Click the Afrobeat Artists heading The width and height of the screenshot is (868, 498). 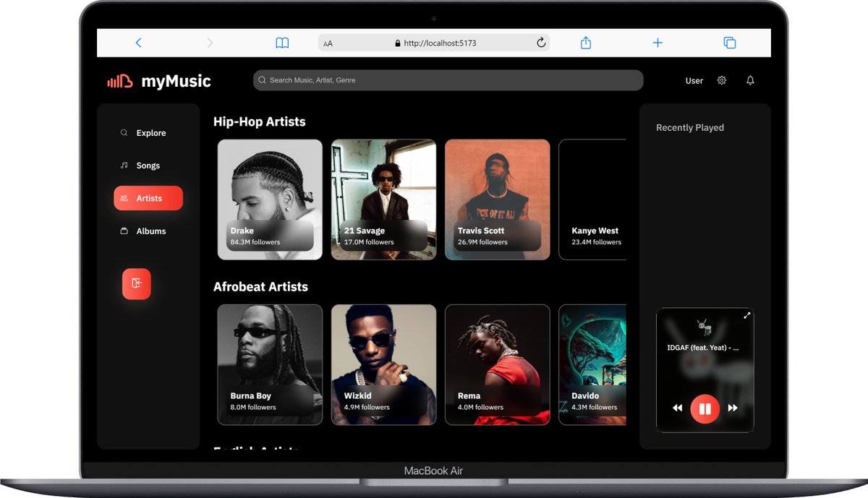pyautogui.click(x=260, y=287)
